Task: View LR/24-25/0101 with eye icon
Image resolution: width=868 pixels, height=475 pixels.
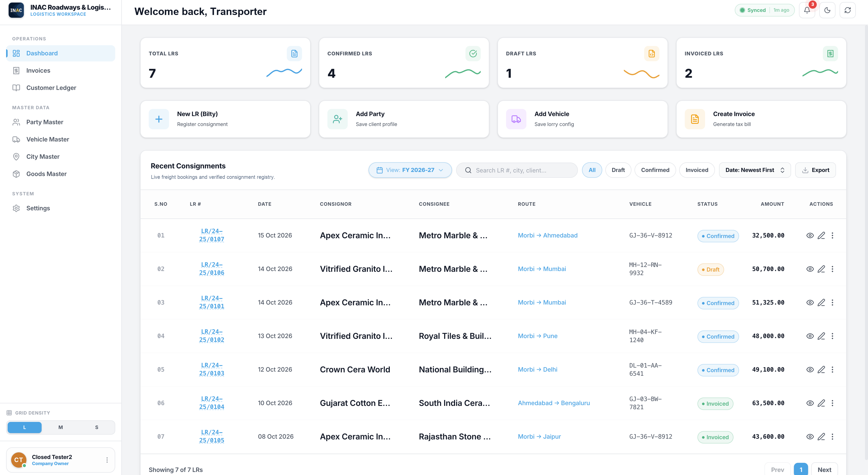Action: click(x=810, y=302)
